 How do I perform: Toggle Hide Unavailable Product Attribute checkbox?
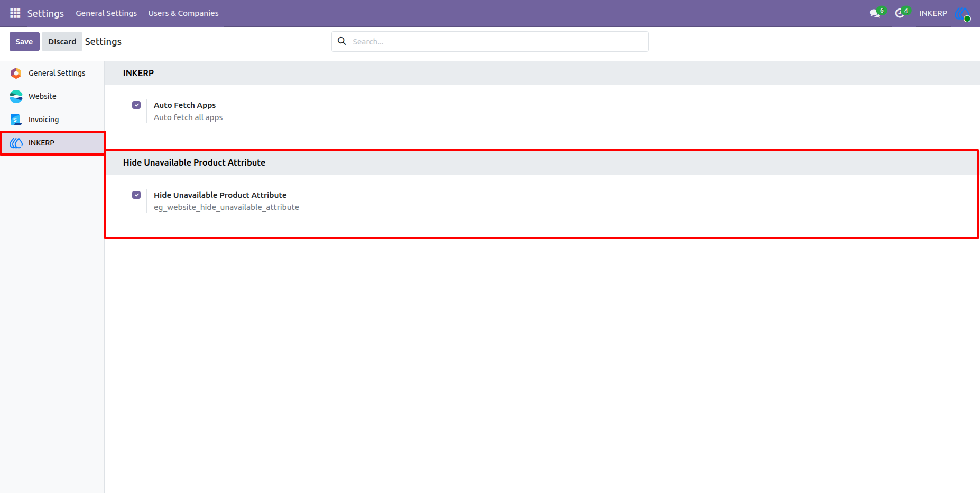coord(136,195)
